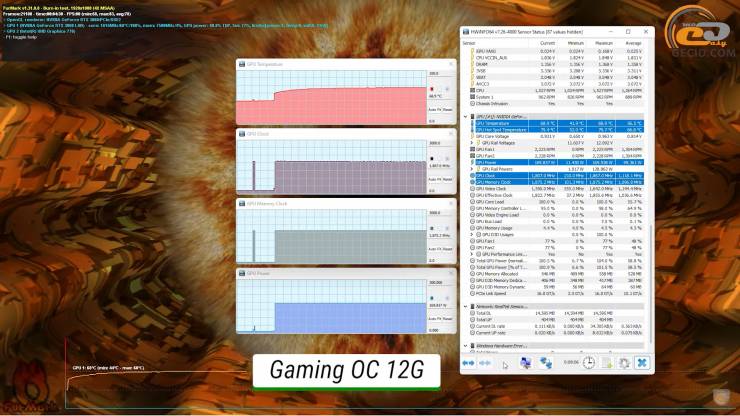
Task: Click the voltage icon beside GPU Core Voltage
Action: (472, 136)
